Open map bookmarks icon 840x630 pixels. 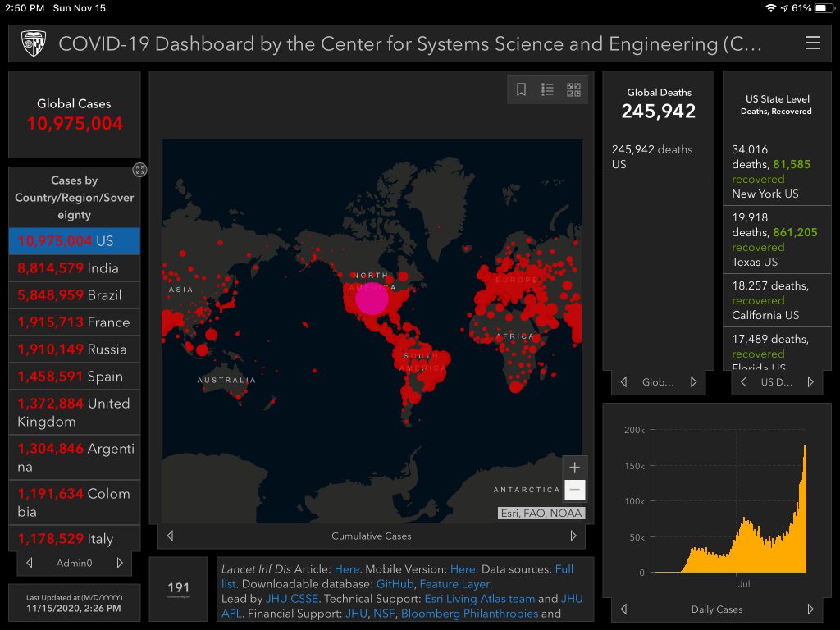click(x=521, y=90)
